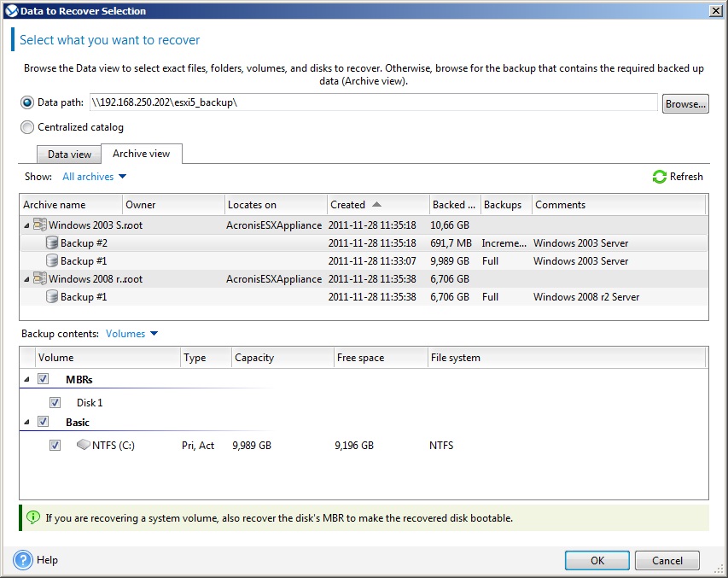Click the Windows 2003 S archive icon
Viewport: 728px width, 578px height.
[x=40, y=225]
